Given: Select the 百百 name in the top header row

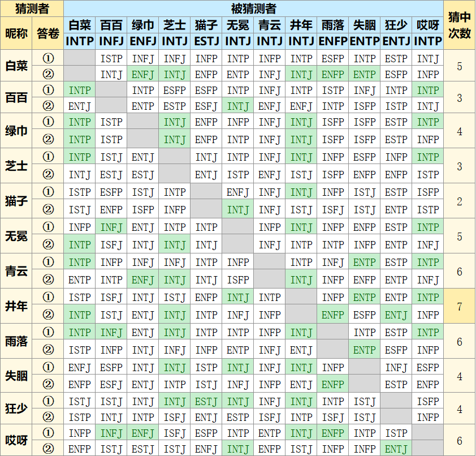Looking at the screenshot, I should (x=111, y=25).
